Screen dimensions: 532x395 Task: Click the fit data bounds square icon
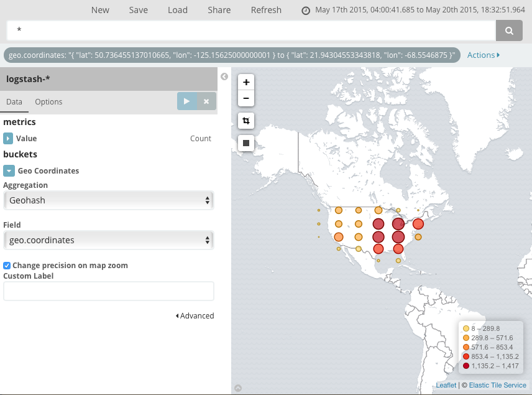click(x=245, y=142)
